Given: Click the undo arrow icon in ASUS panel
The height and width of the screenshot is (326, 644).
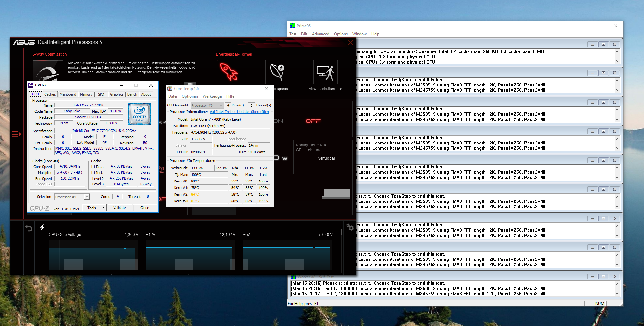Looking at the screenshot, I should tap(29, 228).
